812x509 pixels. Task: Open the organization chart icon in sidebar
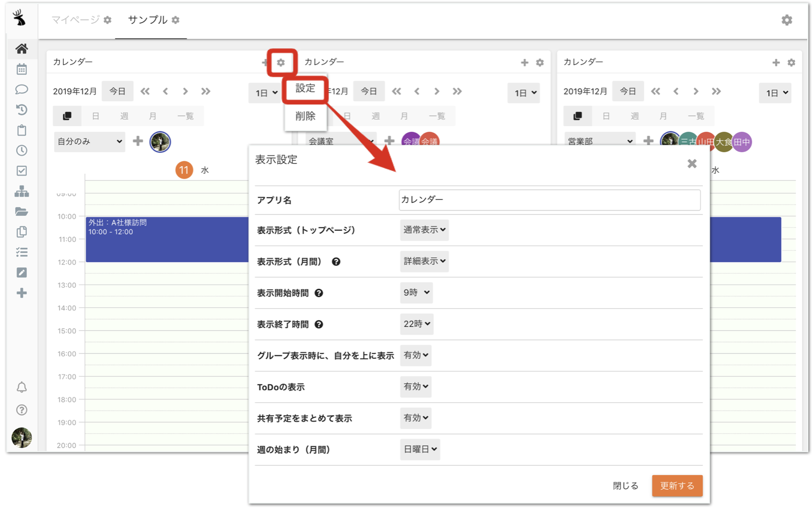(x=21, y=191)
